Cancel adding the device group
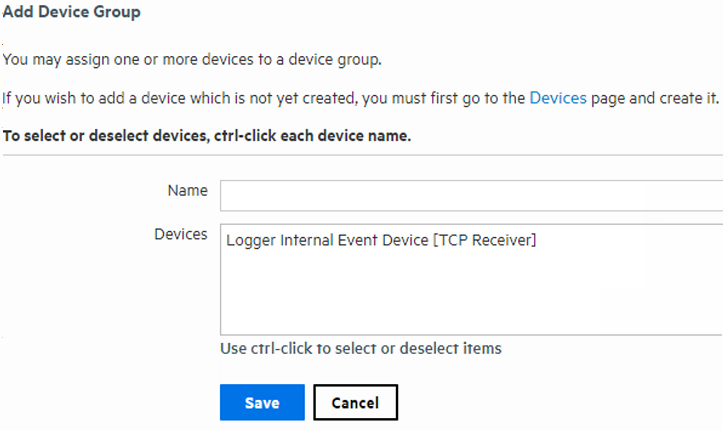The image size is (723, 430). coord(355,403)
